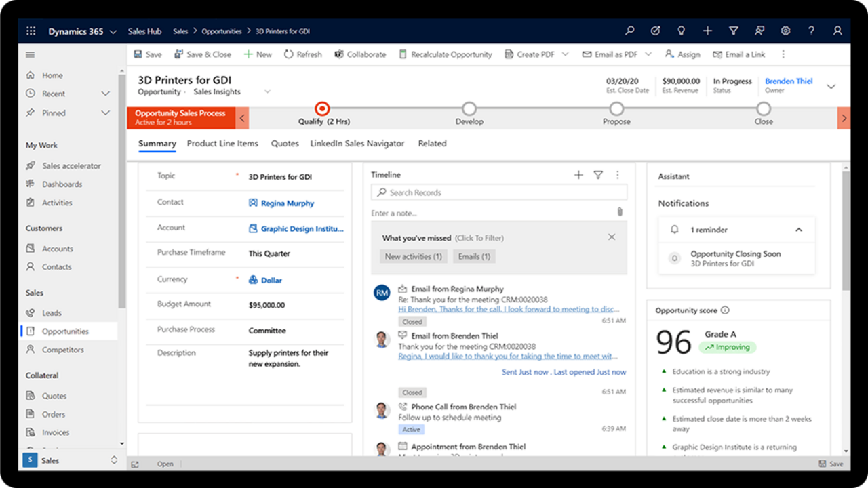
Task: Open the command bar overflow menu
Action: 783,54
